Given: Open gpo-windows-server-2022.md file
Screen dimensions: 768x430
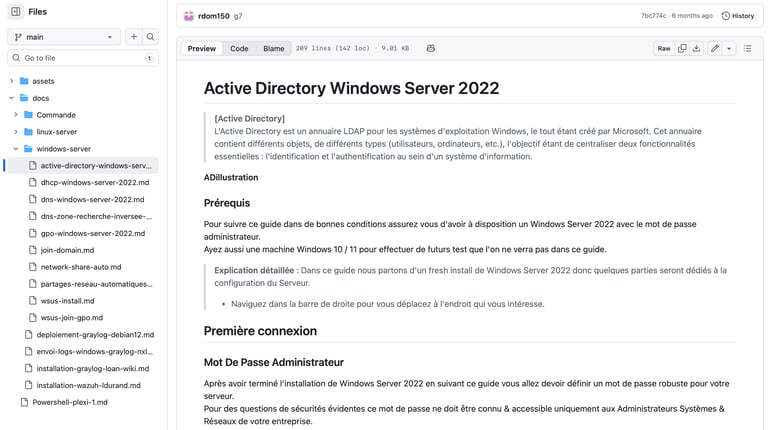Looking at the screenshot, I should pyautogui.click(x=93, y=233).
